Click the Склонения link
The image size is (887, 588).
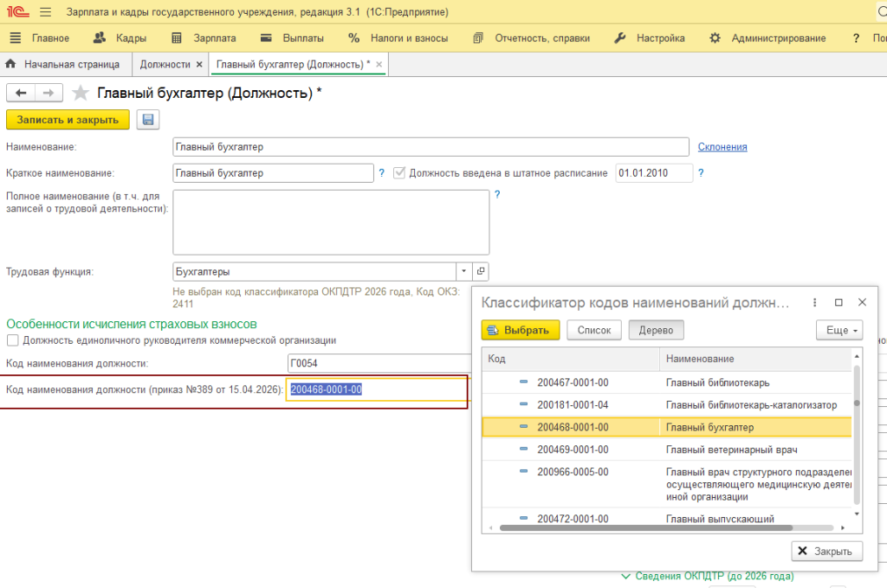pyautogui.click(x=722, y=147)
